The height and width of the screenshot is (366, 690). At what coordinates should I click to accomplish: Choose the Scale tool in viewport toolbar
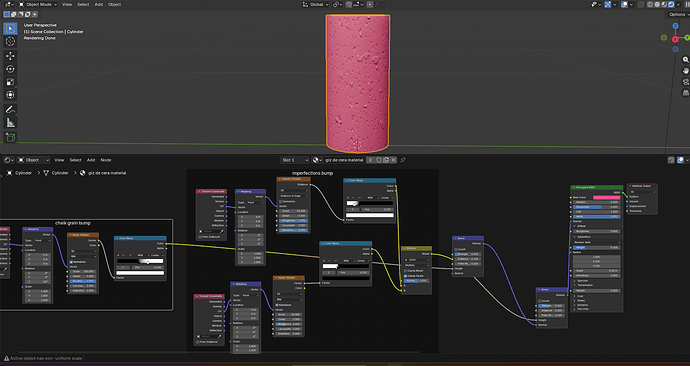pyautogui.click(x=10, y=82)
